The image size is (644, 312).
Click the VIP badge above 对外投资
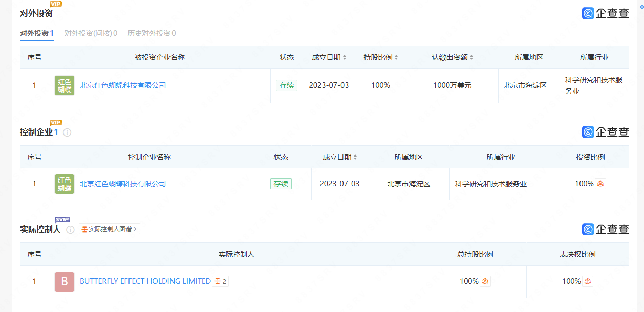click(56, 4)
